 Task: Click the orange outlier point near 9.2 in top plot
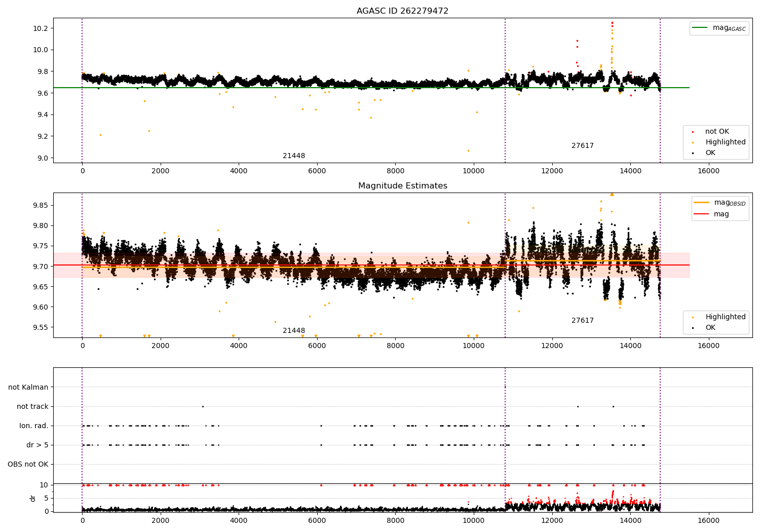click(x=100, y=135)
